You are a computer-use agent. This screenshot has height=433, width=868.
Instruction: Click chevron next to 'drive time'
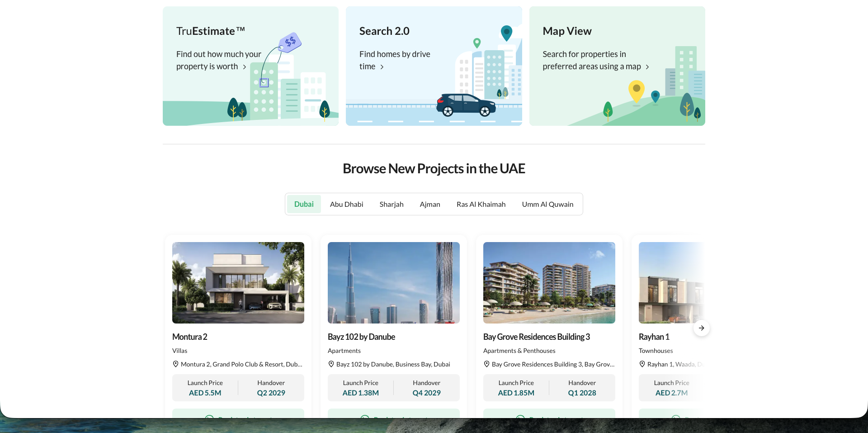click(382, 67)
